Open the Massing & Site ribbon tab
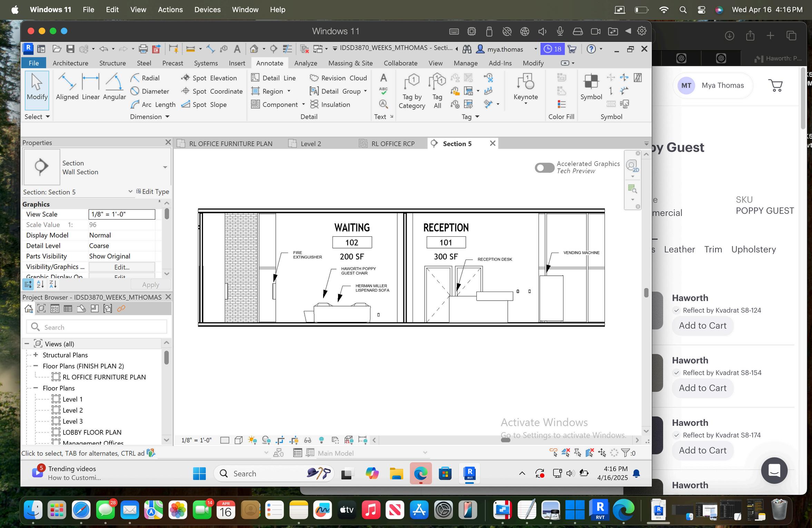The width and height of the screenshot is (812, 528). point(350,63)
